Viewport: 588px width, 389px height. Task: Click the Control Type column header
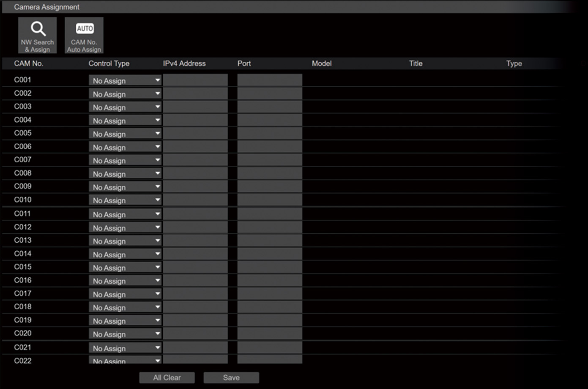(109, 63)
